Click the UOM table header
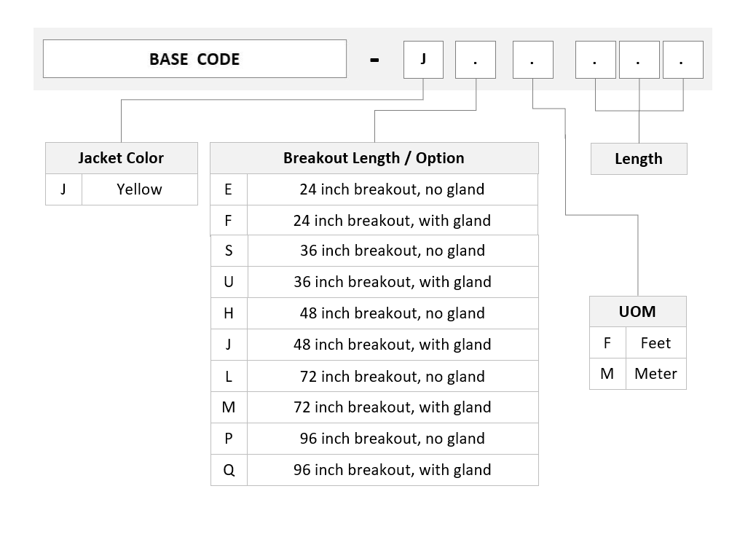The image size is (756, 537). 638,312
